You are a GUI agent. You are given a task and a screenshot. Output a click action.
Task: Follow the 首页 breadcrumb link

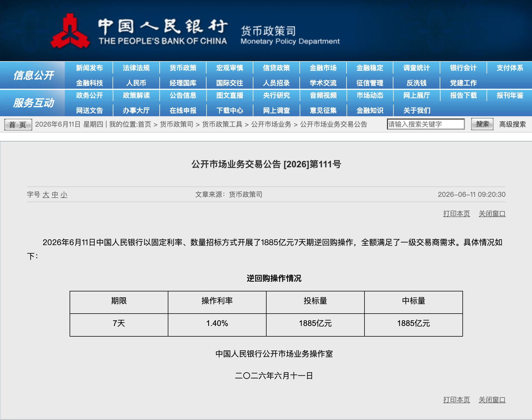click(144, 124)
